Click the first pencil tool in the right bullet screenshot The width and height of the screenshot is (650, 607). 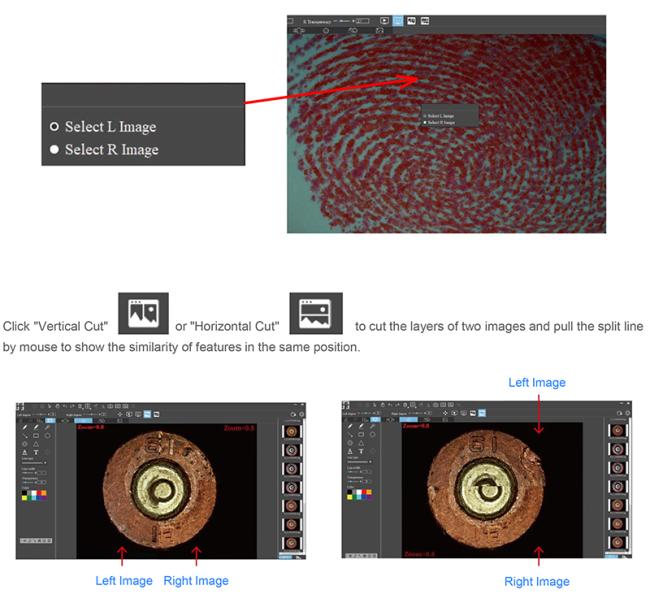click(x=349, y=427)
